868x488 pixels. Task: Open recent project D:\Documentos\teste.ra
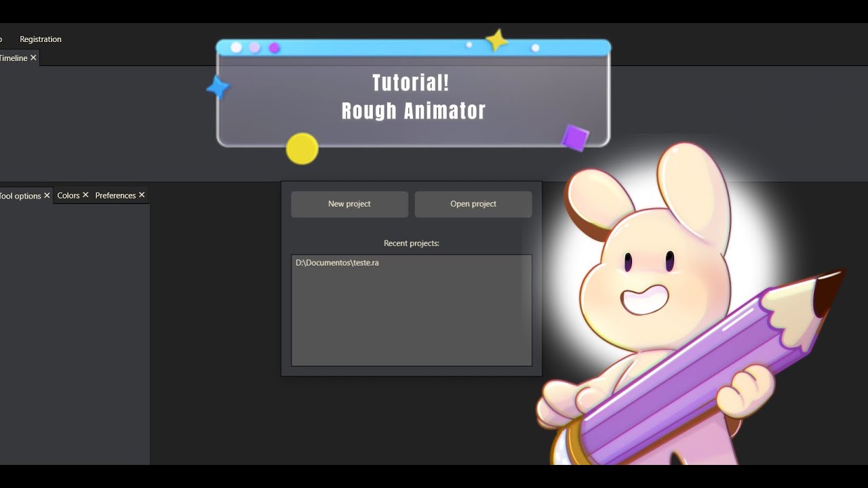[337, 262]
